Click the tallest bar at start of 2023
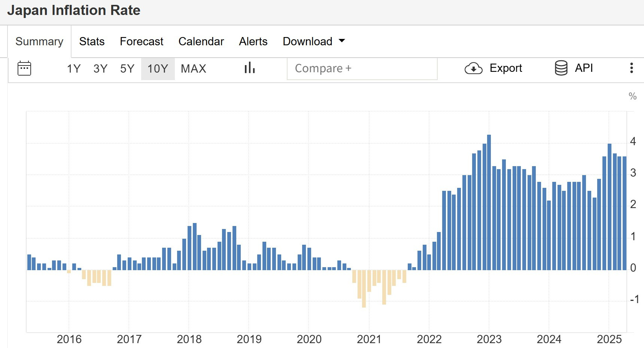The height and width of the screenshot is (348, 644). coord(489,202)
